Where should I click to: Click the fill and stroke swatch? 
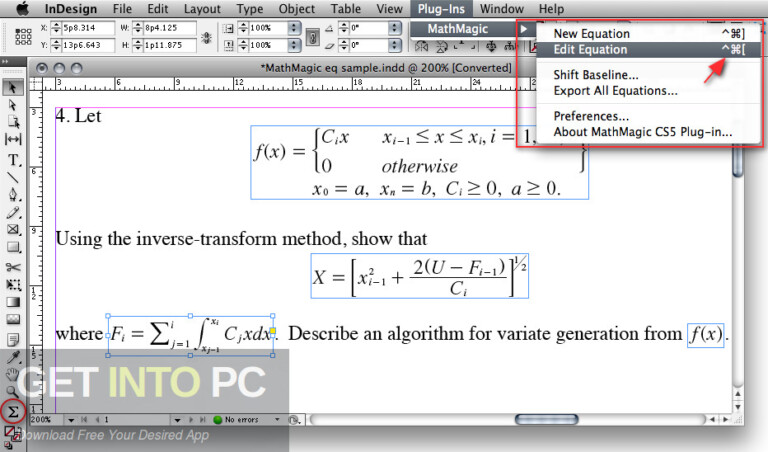pos(11,433)
